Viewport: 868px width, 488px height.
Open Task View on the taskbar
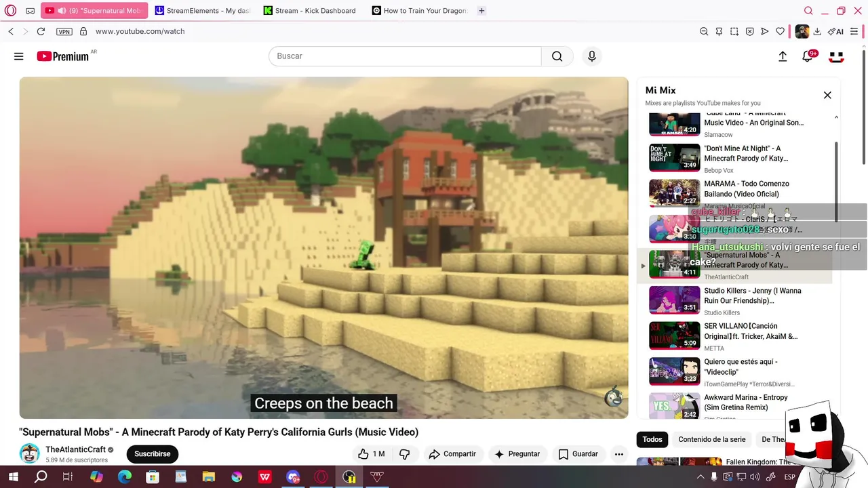pos(68,477)
